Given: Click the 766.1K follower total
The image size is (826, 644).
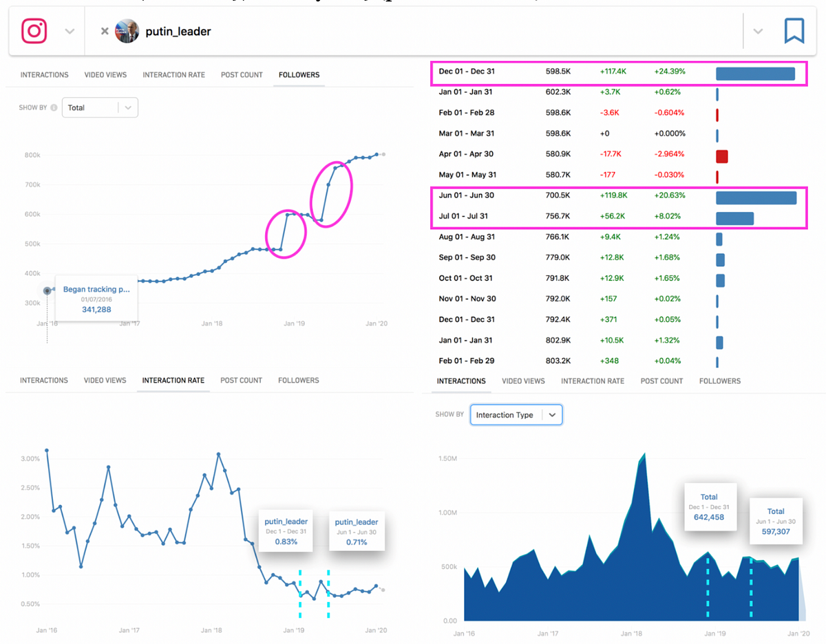Looking at the screenshot, I should click(558, 237).
